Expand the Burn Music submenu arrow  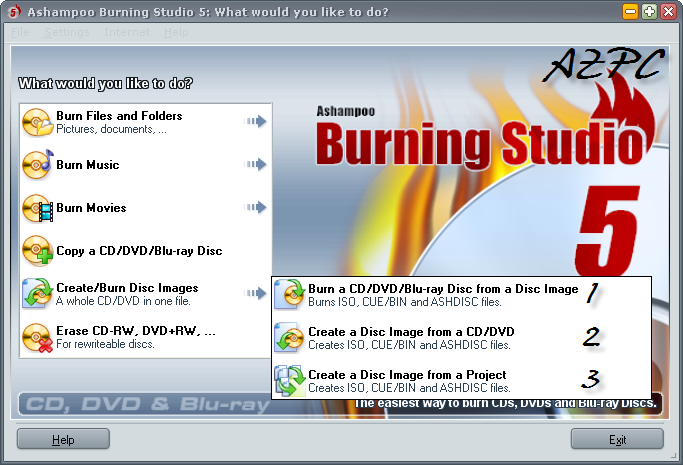click(256, 165)
